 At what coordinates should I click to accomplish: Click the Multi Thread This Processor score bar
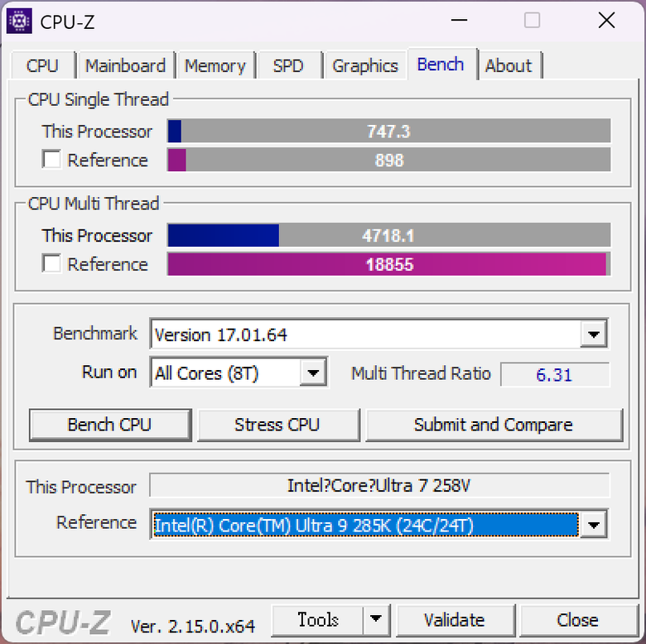389,235
